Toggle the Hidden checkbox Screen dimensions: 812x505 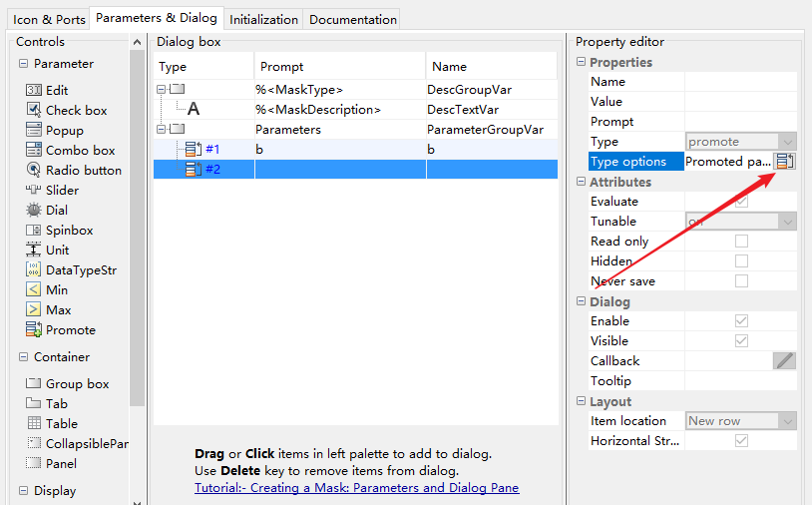(741, 261)
